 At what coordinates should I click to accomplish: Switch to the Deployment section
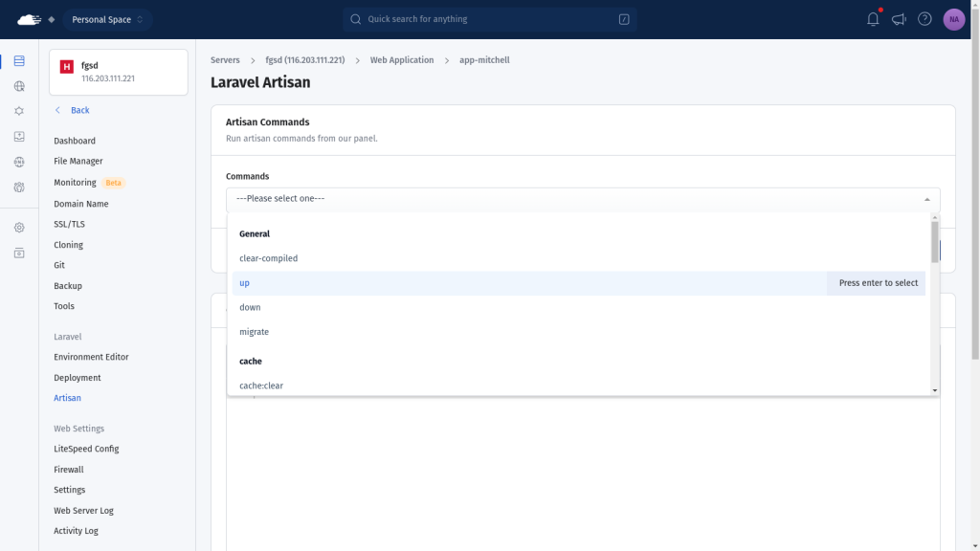tap(77, 377)
